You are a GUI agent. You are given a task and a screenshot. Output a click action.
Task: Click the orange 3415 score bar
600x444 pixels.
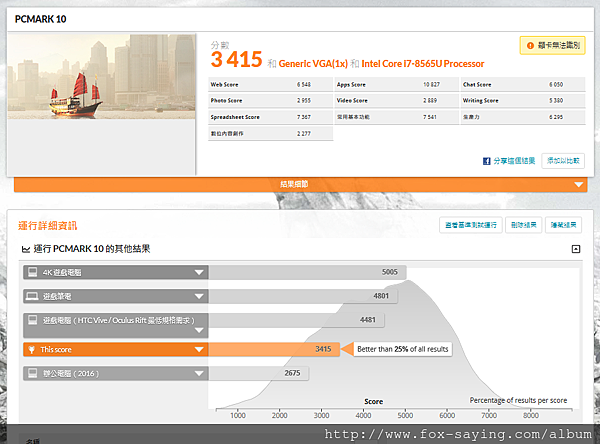coord(274,349)
